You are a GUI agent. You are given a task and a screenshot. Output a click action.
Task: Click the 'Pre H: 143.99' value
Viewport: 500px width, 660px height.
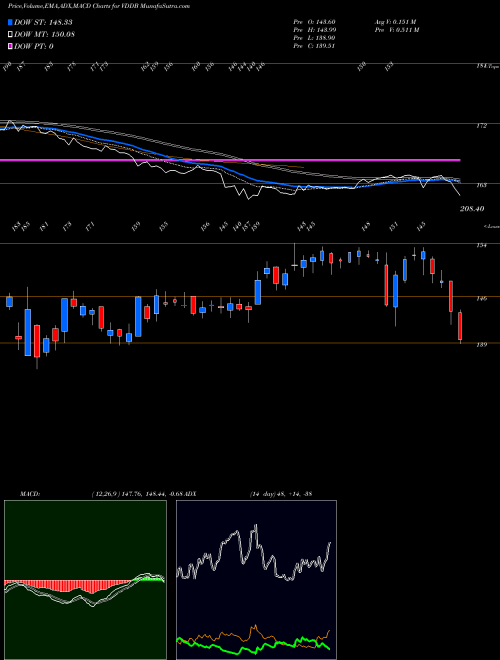[x=314, y=30]
